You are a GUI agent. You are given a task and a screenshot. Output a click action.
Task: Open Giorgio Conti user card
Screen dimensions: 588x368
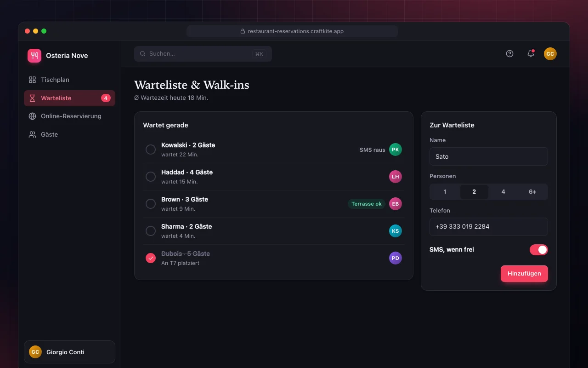pos(69,352)
